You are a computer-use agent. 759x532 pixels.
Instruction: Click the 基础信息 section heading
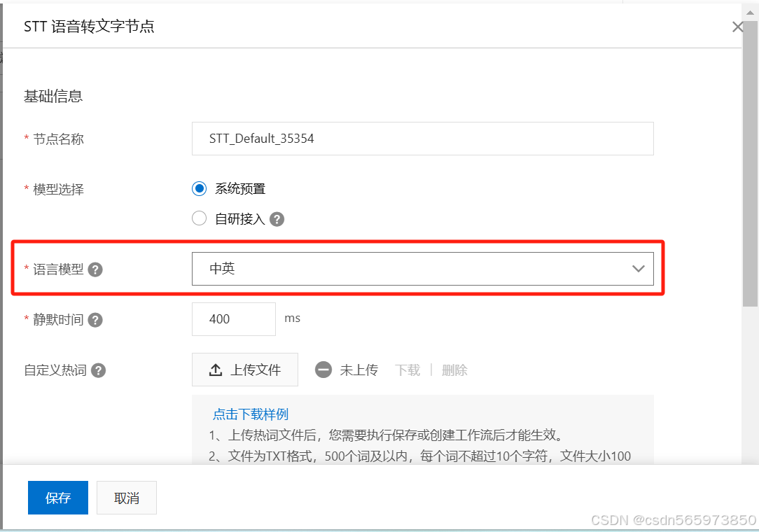(53, 96)
